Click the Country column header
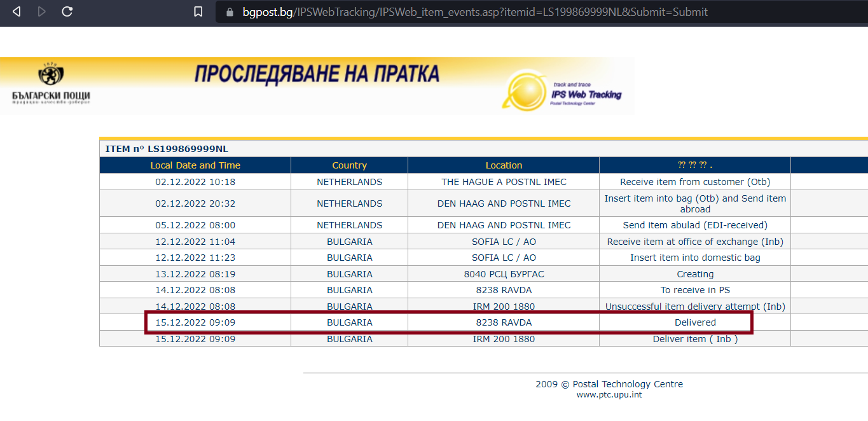The width and height of the screenshot is (868, 421). click(x=349, y=165)
